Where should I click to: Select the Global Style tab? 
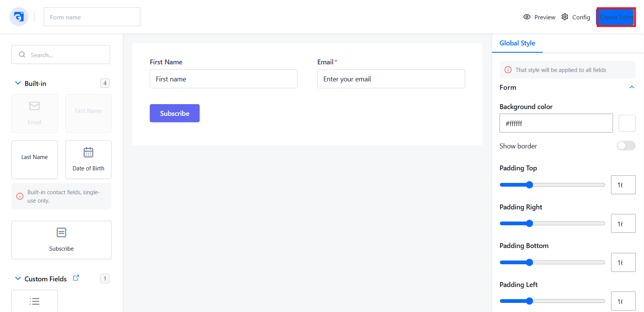pyautogui.click(x=517, y=43)
